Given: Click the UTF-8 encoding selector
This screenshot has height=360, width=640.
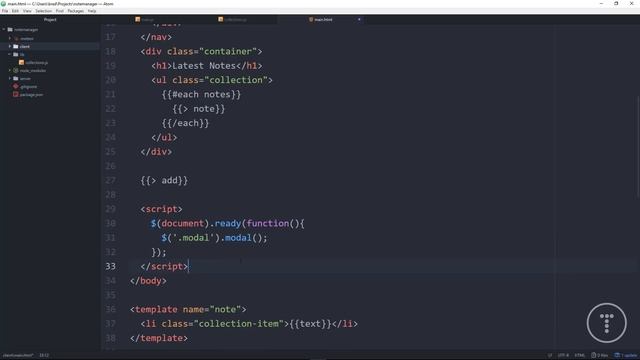Looking at the screenshot, I should point(563,355).
